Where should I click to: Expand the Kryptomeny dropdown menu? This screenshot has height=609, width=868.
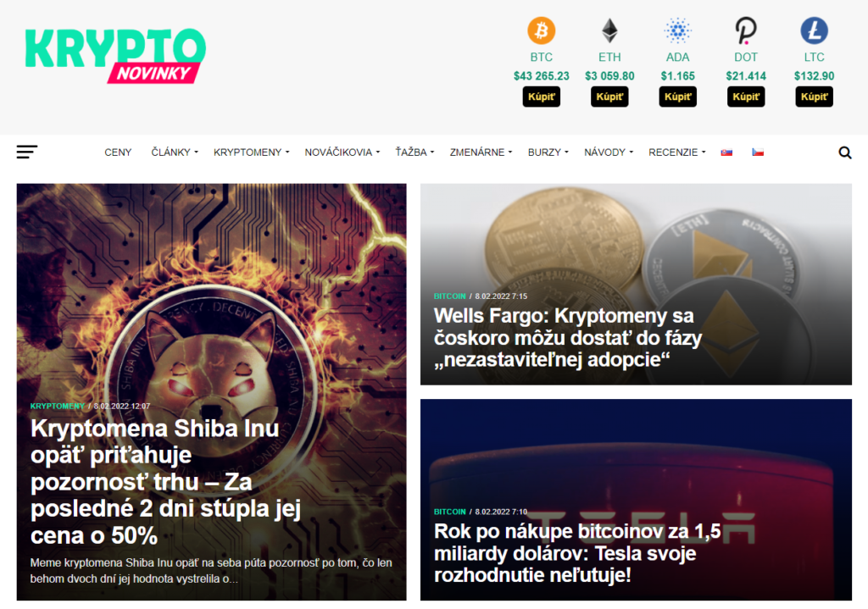(x=251, y=152)
